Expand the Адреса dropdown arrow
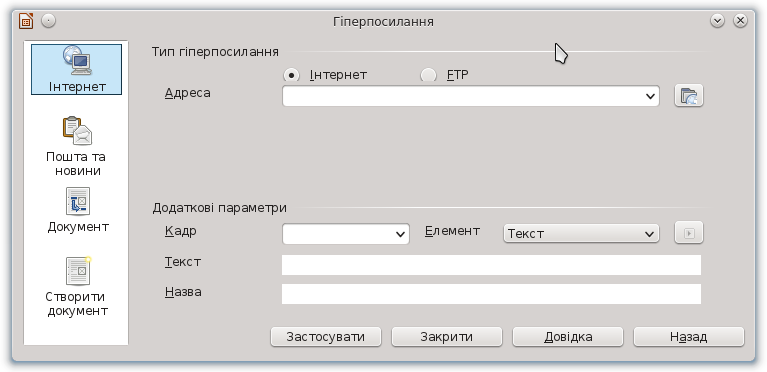 [x=650, y=96]
